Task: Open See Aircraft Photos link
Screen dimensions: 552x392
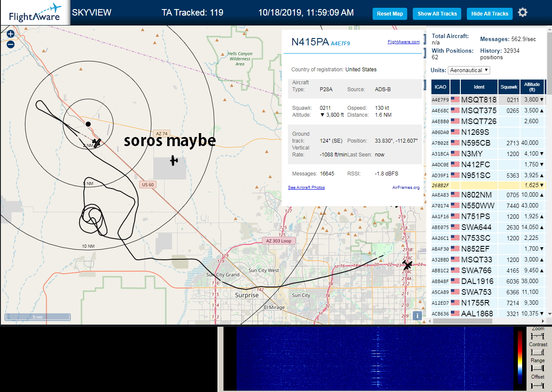Action: tap(306, 187)
